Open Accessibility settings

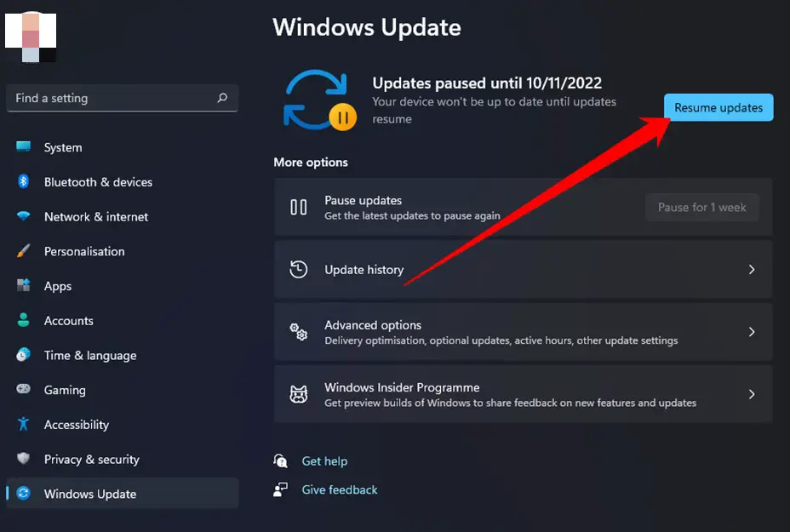[122, 425]
